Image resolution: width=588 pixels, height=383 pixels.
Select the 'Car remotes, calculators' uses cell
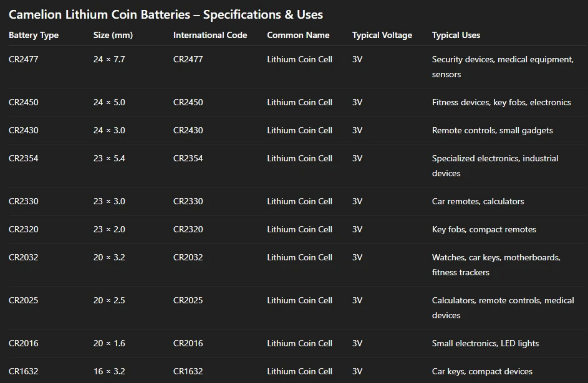coord(478,201)
